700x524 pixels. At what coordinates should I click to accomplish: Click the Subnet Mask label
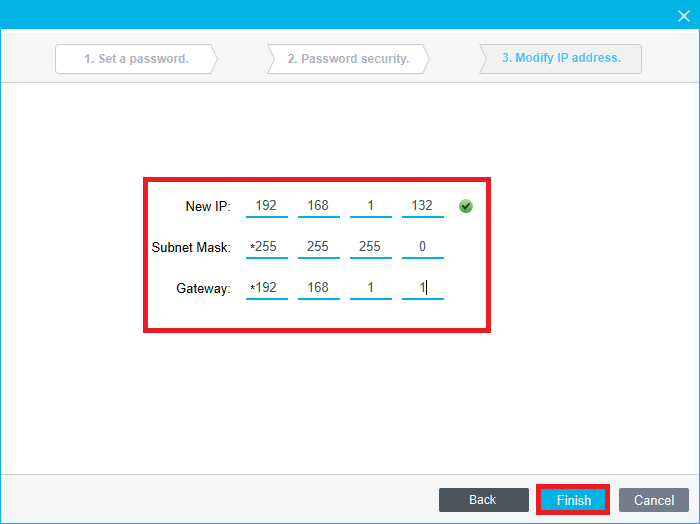click(191, 247)
